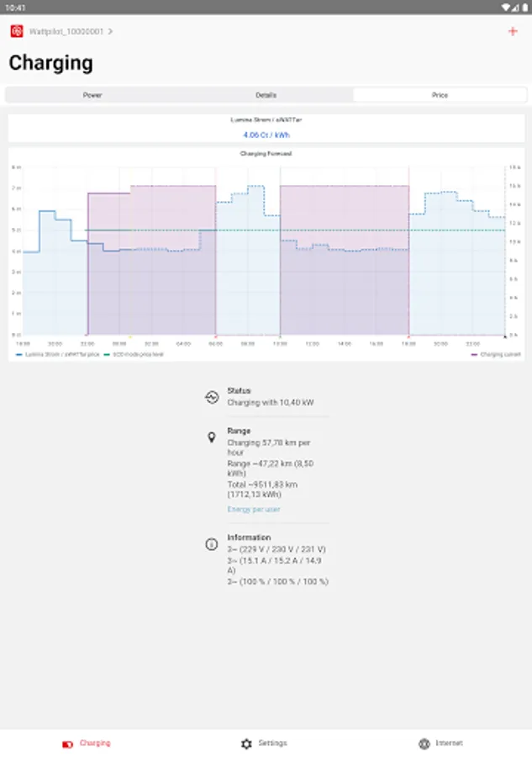Screen dimensions: 532x757
Task: Open the Energy per user link
Action: (x=253, y=510)
